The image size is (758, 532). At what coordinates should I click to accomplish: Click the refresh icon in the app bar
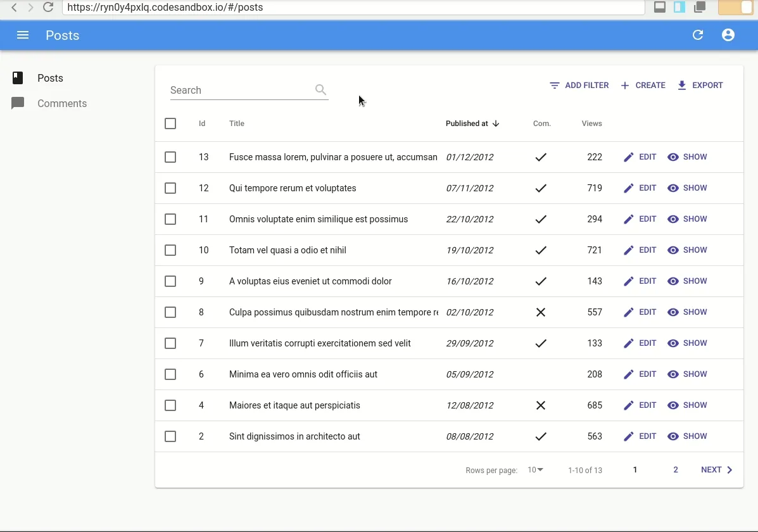tap(697, 35)
